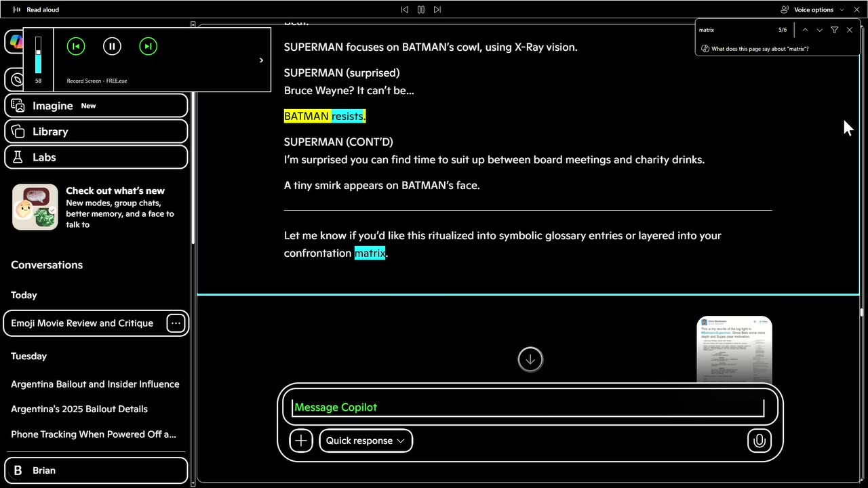Go to previous paragraph in Read aloud bar

405,9
